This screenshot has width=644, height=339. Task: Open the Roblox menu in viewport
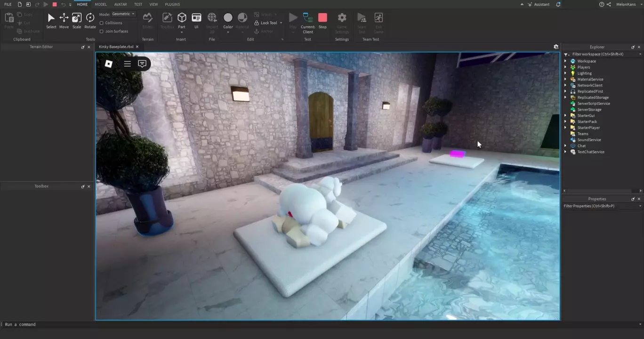[x=109, y=64]
